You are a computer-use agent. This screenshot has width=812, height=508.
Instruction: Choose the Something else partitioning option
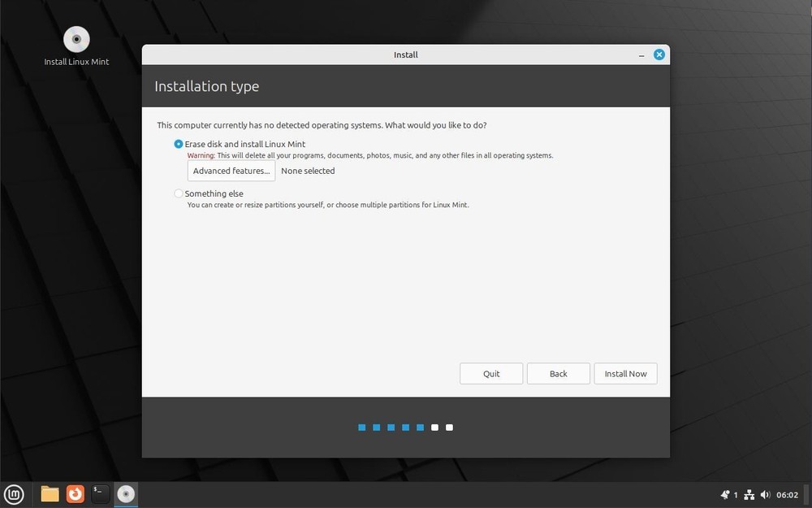click(214, 193)
